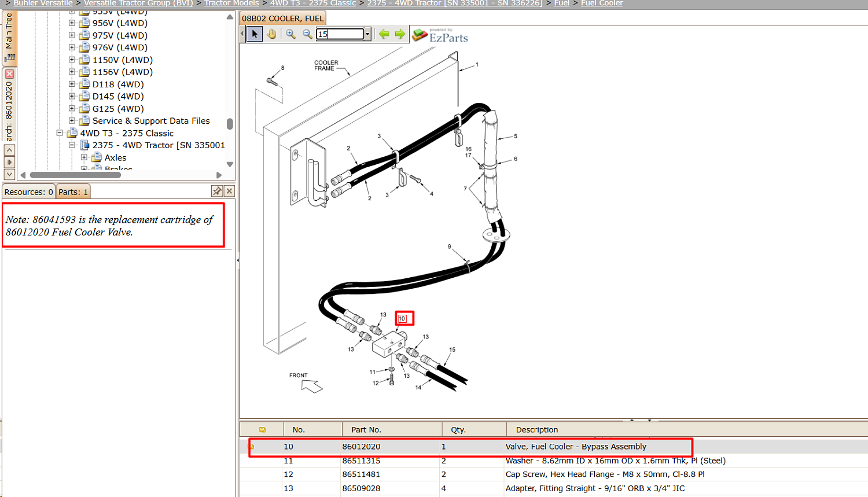This screenshot has height=497, width=868.
Task: Go to previous diagram with left green arrow
Action: (384, 34)
